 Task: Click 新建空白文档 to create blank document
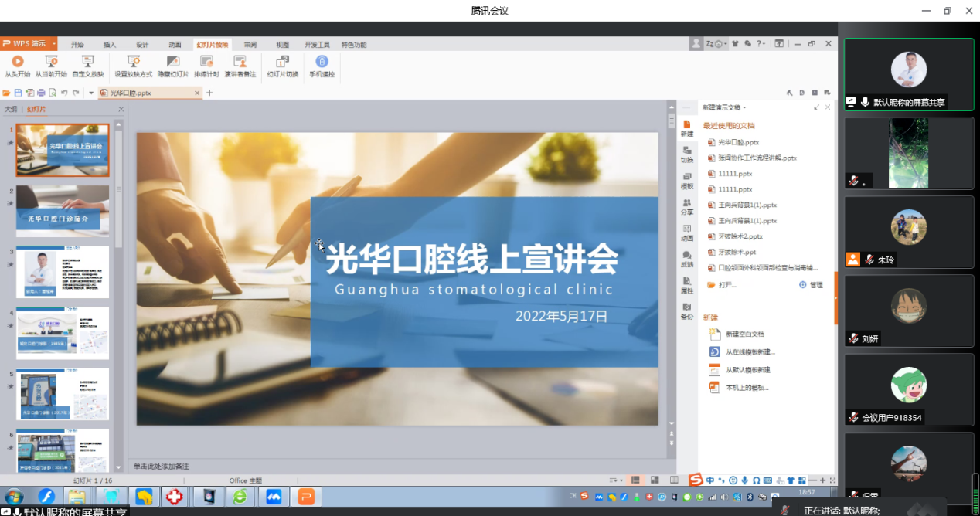(744, 334)
